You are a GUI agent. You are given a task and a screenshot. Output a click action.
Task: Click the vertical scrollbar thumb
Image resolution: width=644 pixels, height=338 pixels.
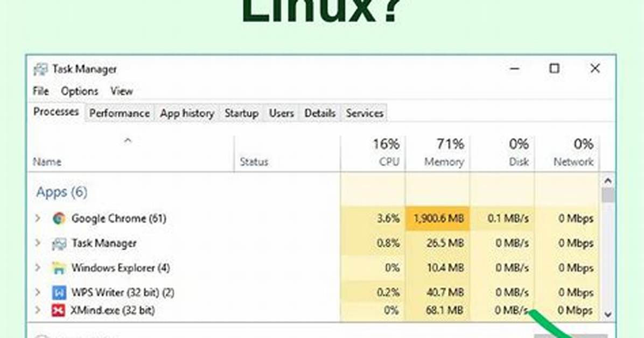[608, 195]
